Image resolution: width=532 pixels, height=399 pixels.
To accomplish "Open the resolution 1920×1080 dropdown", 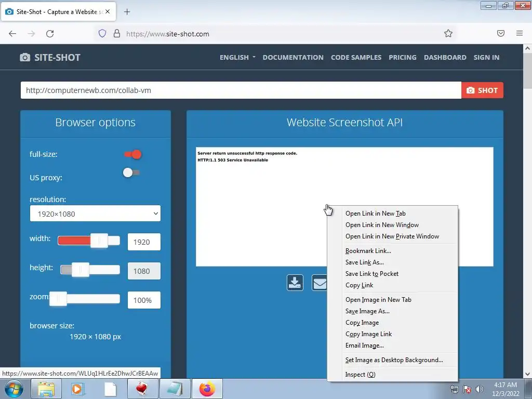I will (x=95, y=214).
